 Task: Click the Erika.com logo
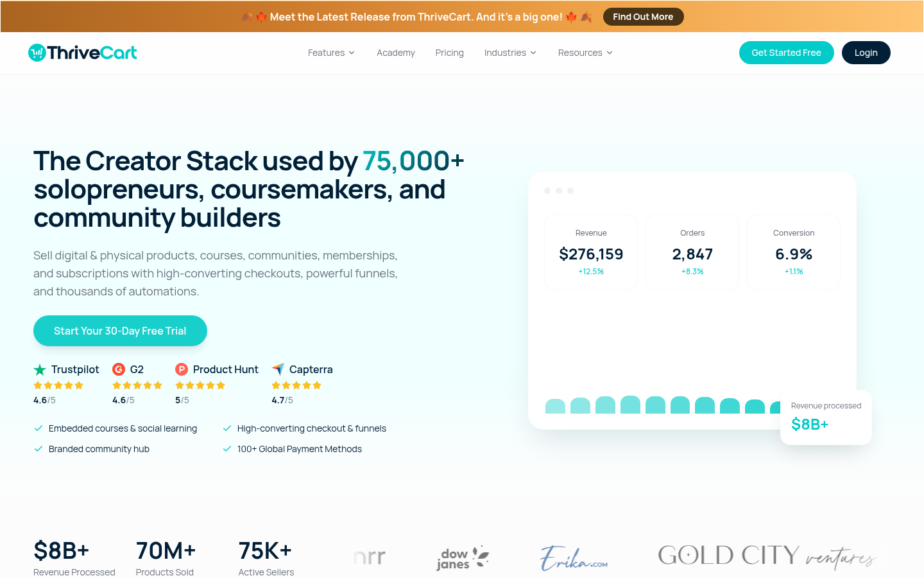click(574, 558)
